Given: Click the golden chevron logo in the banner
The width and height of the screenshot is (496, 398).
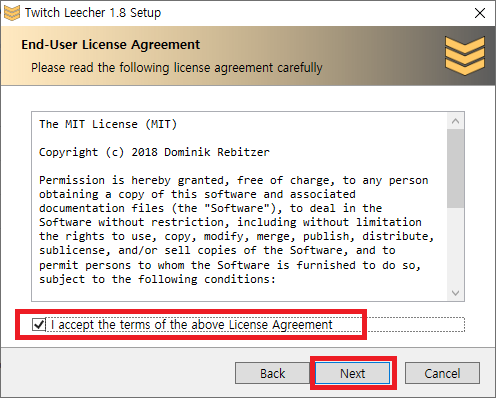Looking at the screenshot, I should coord(465,55).
